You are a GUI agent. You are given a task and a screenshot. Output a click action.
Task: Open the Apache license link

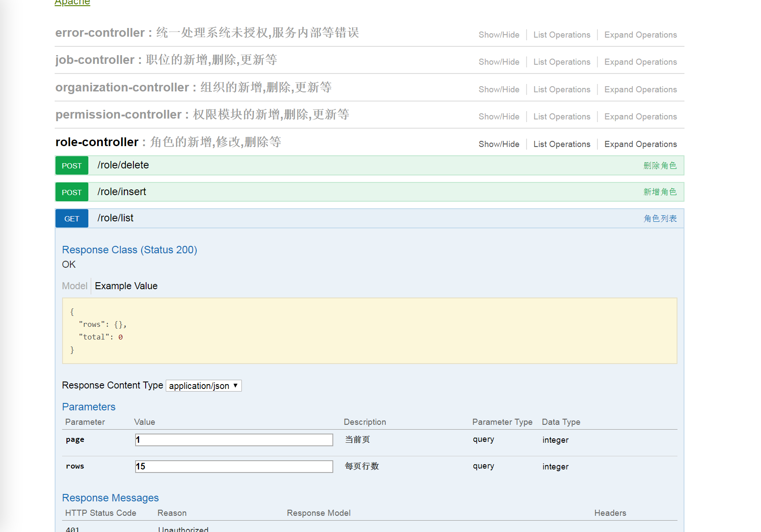[72, 3]
